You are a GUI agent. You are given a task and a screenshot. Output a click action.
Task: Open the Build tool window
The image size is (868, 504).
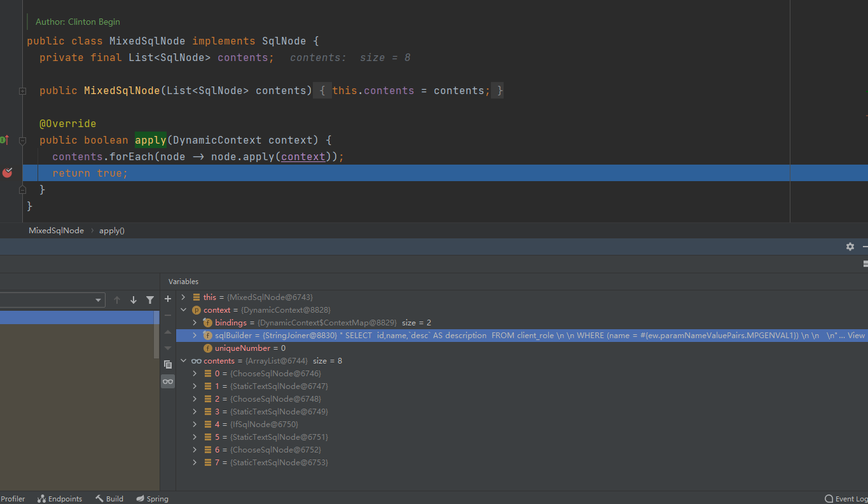109,499
